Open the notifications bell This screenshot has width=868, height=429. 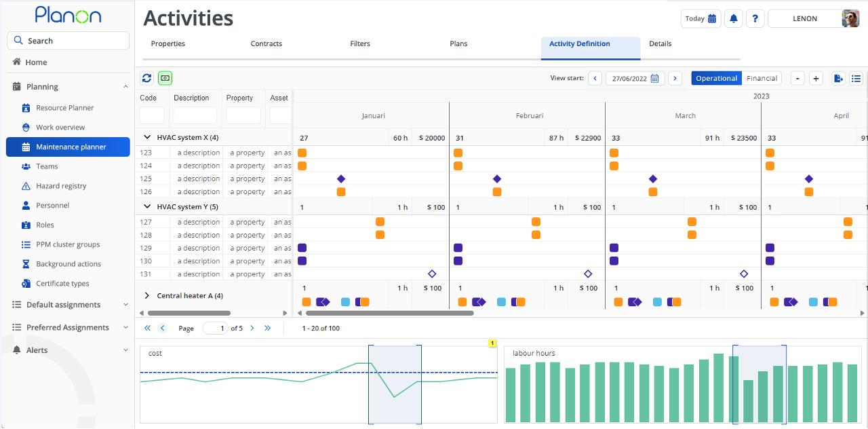coord(733,19)
